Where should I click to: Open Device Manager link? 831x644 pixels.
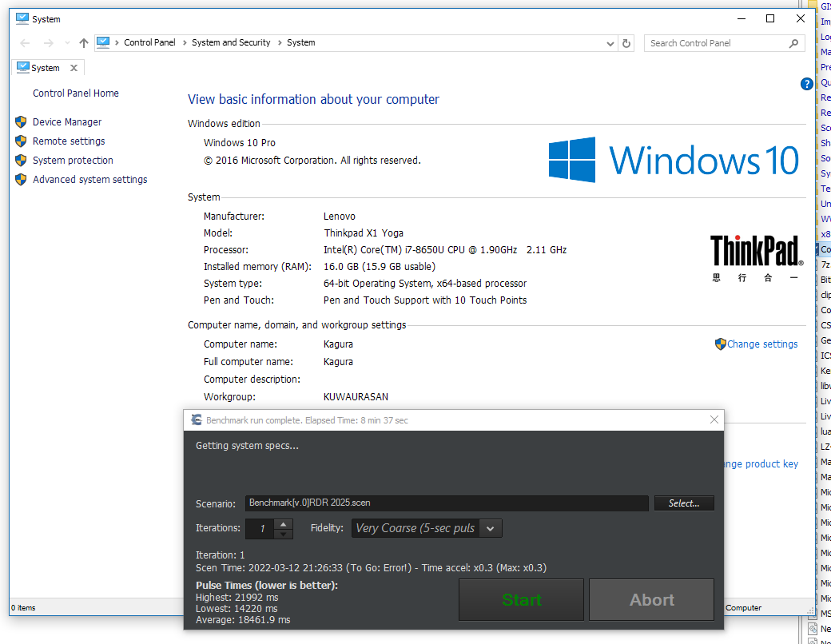click(67, 122)
